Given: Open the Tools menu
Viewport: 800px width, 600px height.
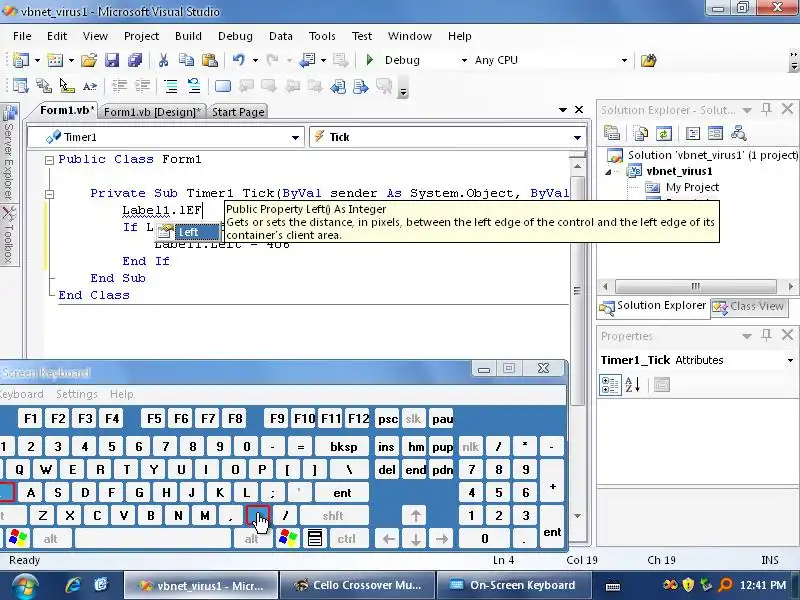Looking at the screenshot, I should 322,36.
